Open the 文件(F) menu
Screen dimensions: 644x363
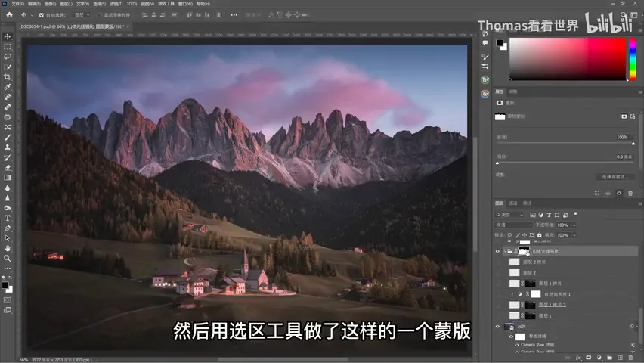pos(17,4)
